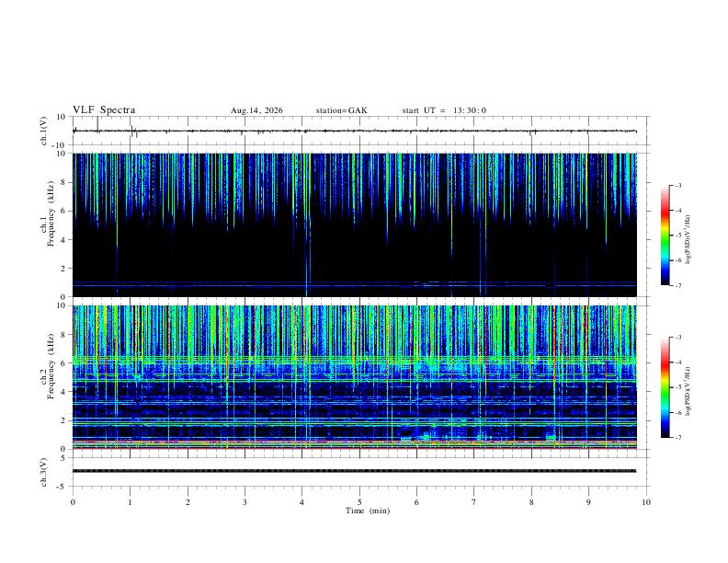Click the ch.1 voltage waveform trace
Image resolution: width=728 pixels, height=563 pixels.
pos(354,131)
